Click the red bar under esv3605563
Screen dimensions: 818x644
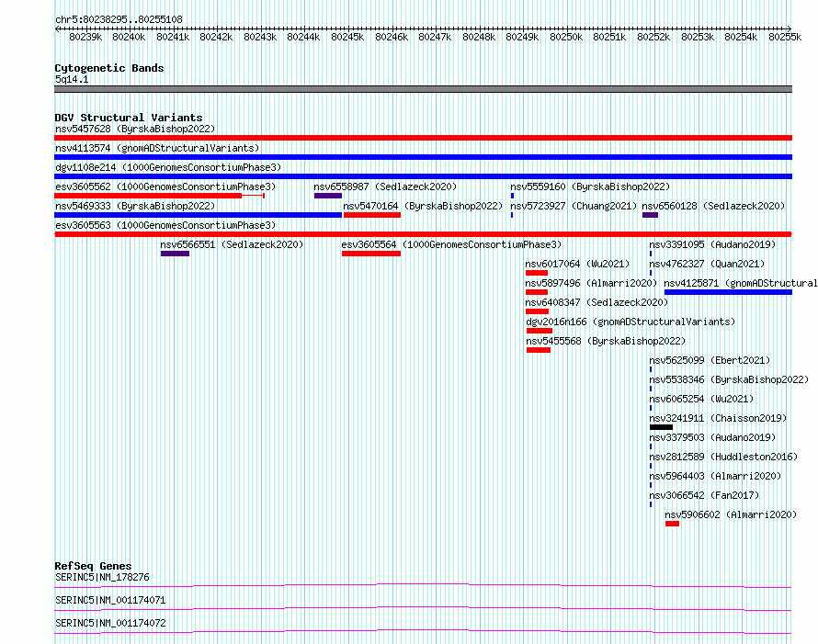tap(423, 234)
